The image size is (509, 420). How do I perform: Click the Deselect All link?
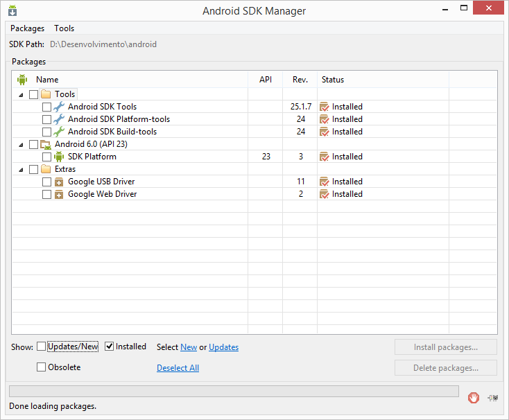pyautogui.click(x=178, y=368)
